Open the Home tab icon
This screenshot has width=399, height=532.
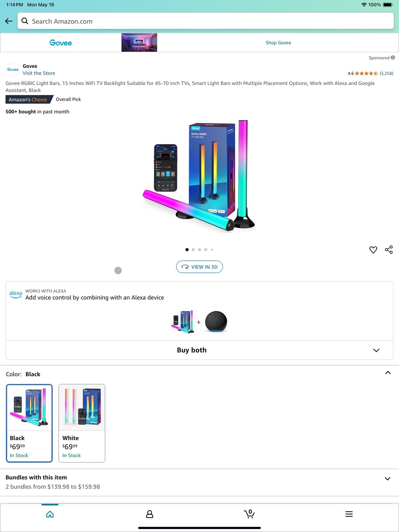[50, 514]
